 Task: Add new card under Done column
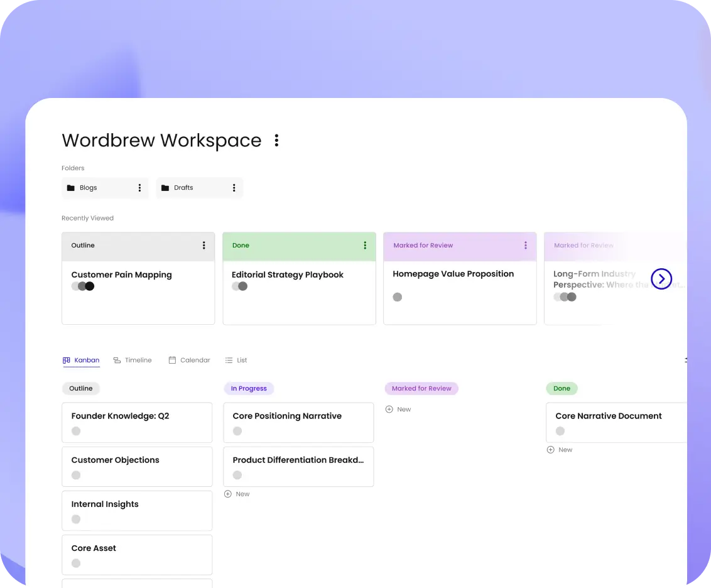click(x=560, y=450)
